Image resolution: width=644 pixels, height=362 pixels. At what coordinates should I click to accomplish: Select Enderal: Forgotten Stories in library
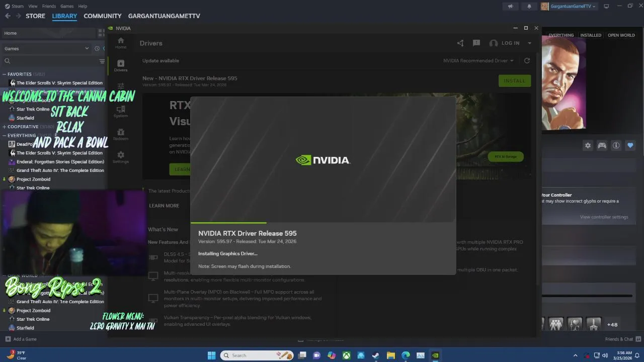[56, 162]
